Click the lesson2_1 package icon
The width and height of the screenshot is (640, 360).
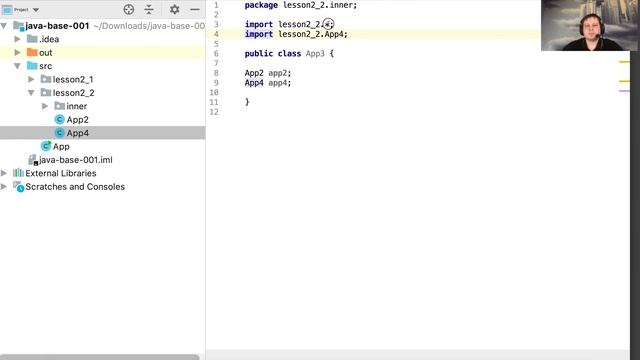[x=46, y=79]
